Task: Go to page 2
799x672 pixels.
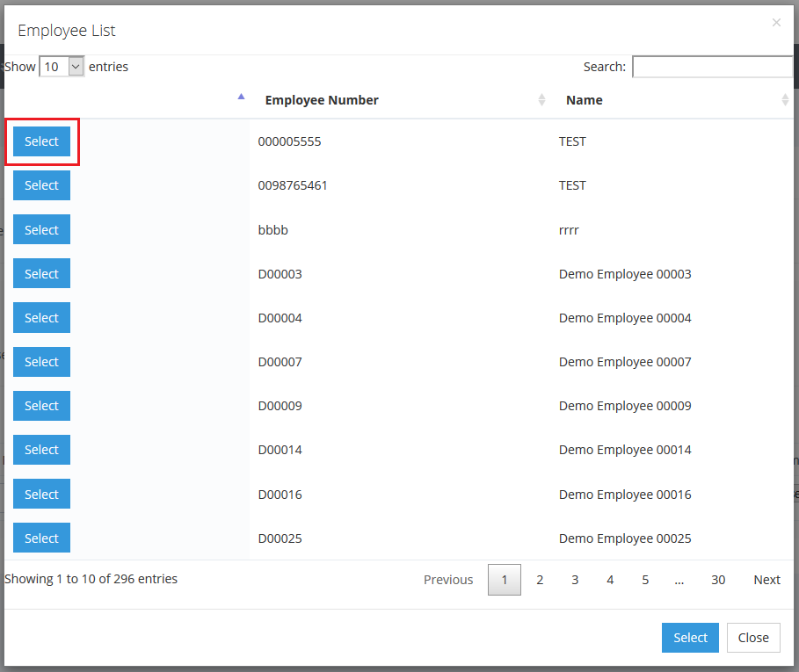Action: pyautogui.click(x=540, y=580)
